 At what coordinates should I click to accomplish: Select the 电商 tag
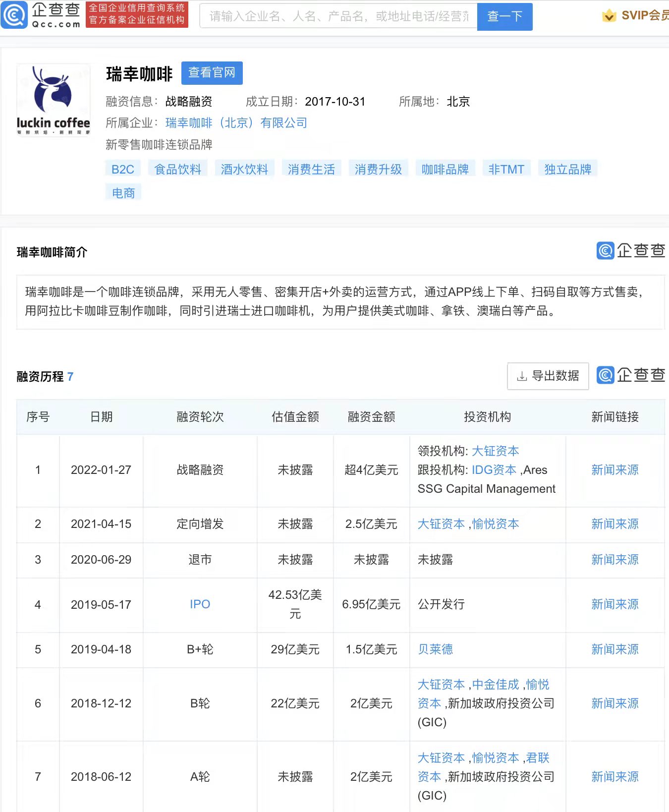(123, 193)
